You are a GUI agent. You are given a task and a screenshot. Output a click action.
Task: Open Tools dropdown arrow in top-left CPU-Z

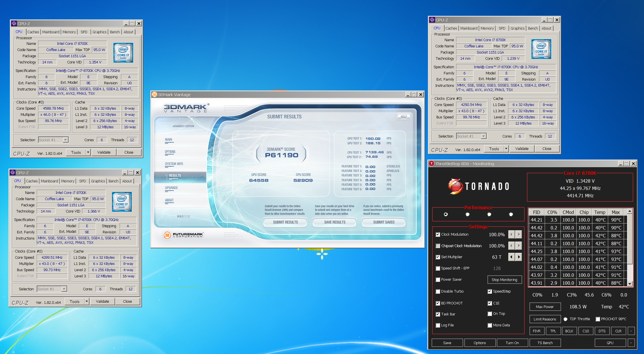(x=88, y=152)
